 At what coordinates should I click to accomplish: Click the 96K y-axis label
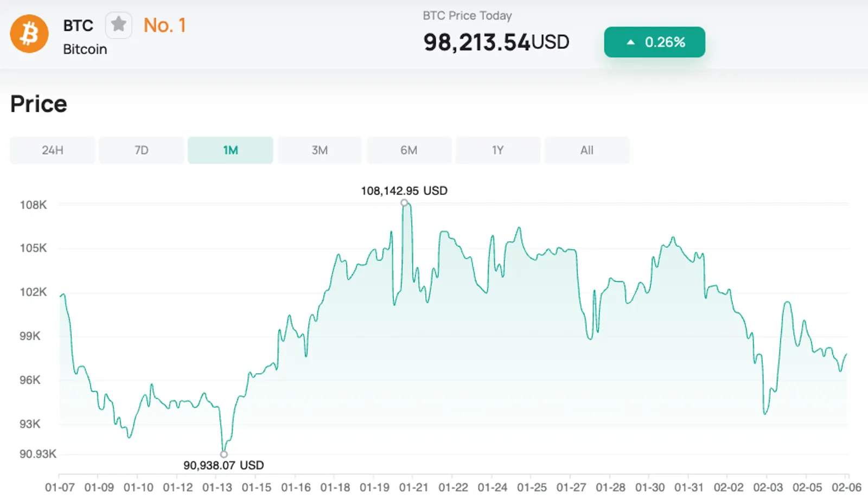(30, 380)
